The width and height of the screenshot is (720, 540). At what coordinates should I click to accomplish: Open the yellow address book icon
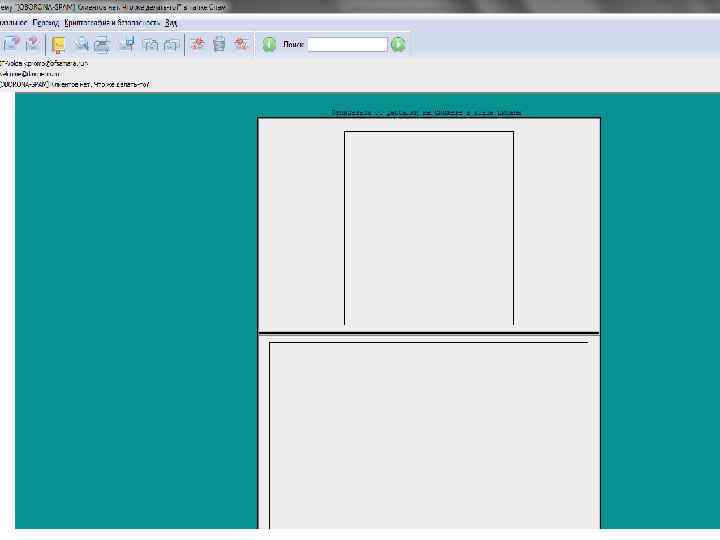[58, 45]
